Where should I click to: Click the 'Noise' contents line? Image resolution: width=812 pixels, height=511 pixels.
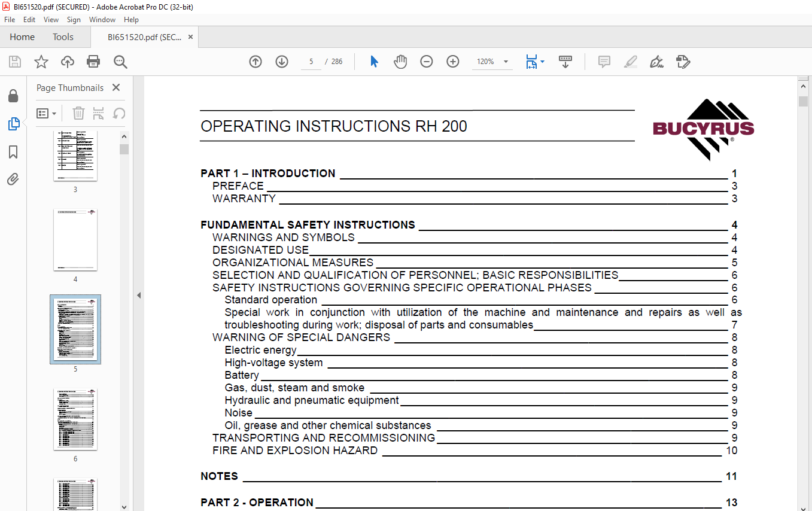[x=238, y=413]
